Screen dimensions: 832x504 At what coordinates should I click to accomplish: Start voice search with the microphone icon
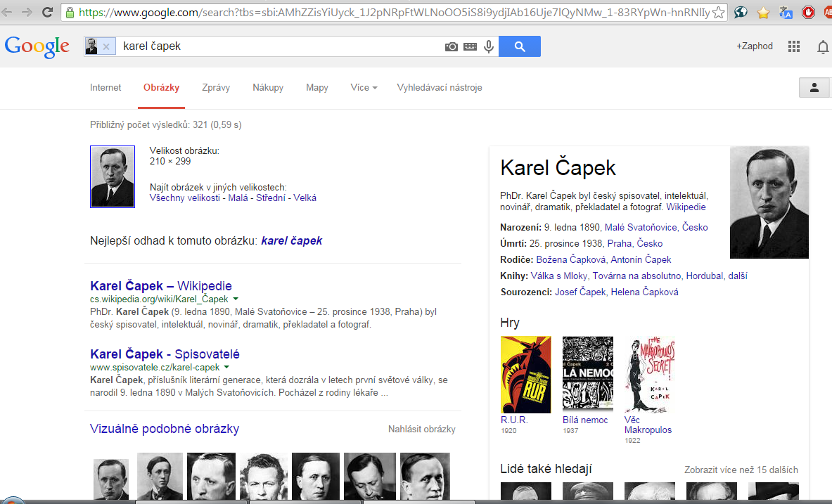click(489, 46)
